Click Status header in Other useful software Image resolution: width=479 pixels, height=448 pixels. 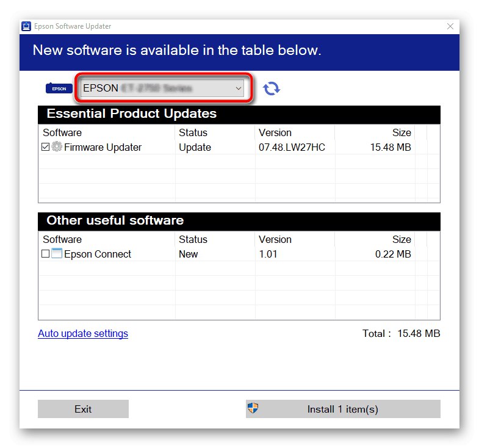[x=193, y=239]
